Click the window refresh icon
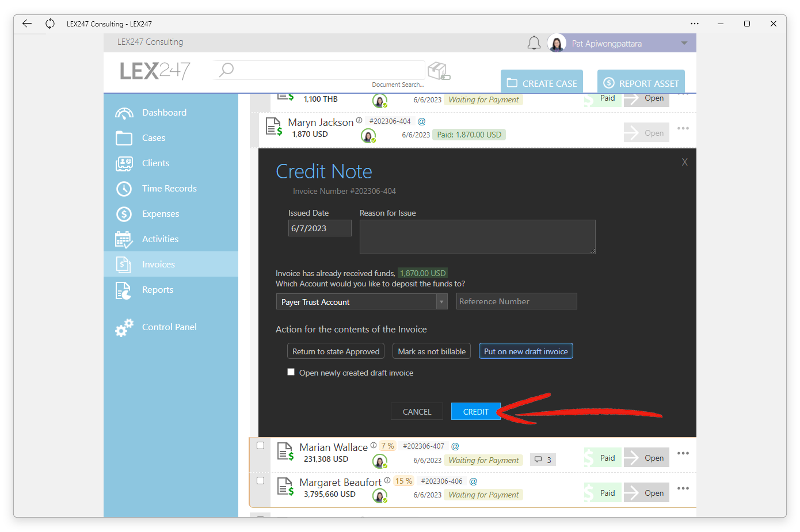 (50, 24)
